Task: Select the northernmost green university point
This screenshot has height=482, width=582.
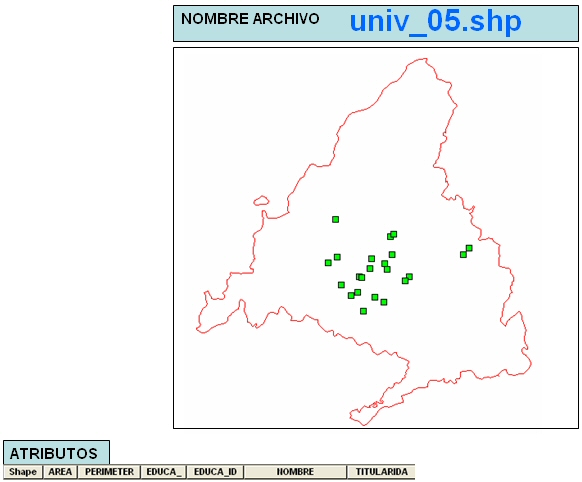Action: [336, 220]
